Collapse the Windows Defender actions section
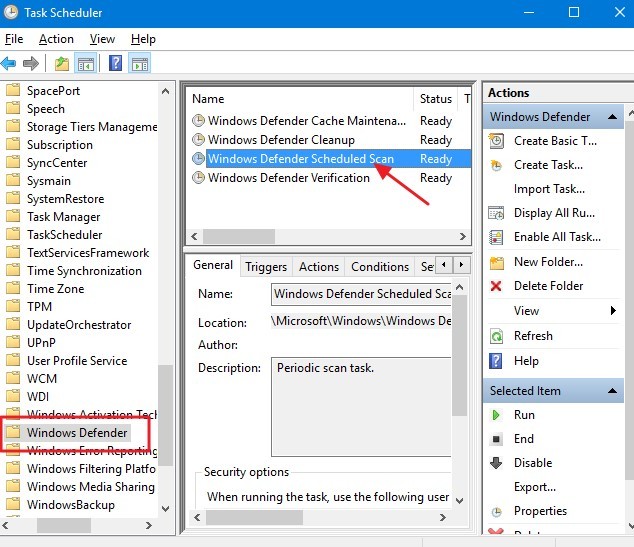 click(612, 117)
